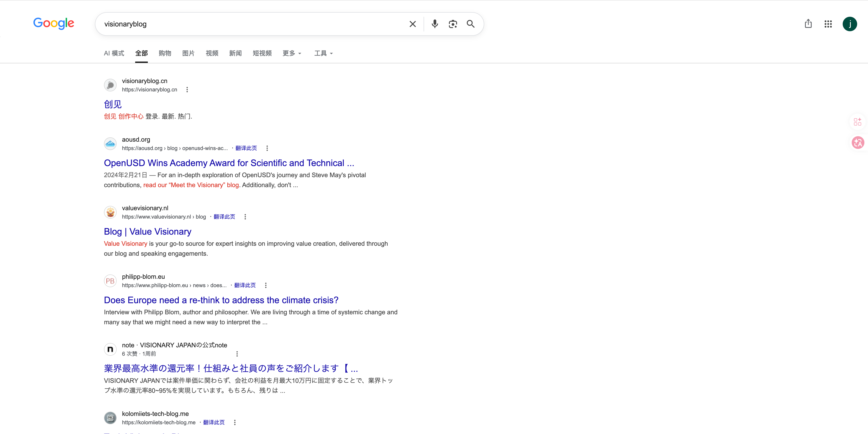Submit query with the magnifier search icon
868x434 pixels.
(470, 24)
